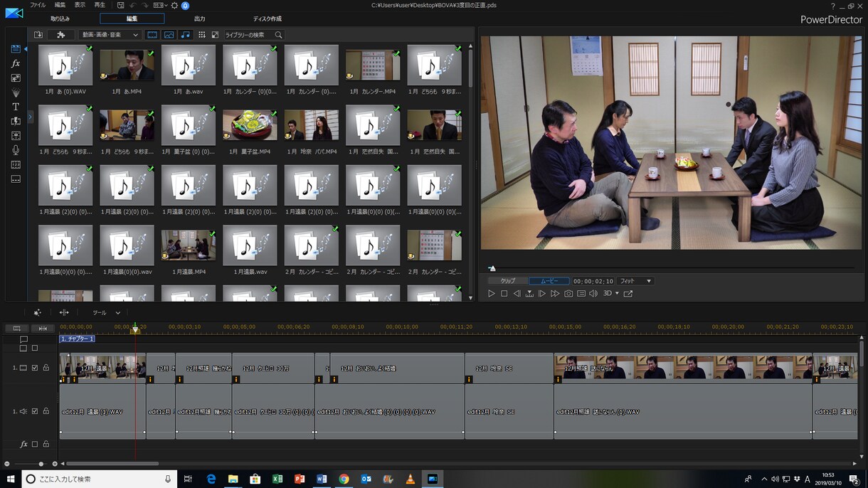868x488 pixels.
Task: Toggle the lock on audio track 1
Action: point(46,411)
